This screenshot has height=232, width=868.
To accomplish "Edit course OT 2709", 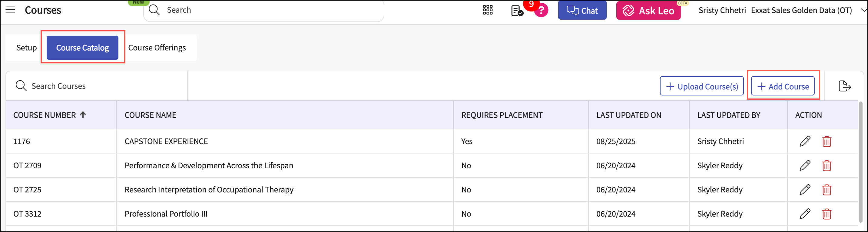I will [805, 166].
